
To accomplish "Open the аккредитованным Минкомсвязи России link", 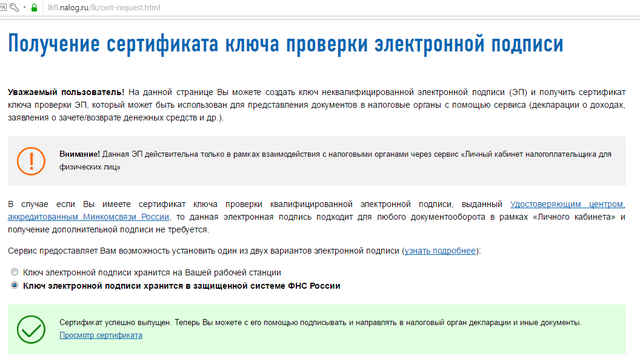I will coord(88,217).
